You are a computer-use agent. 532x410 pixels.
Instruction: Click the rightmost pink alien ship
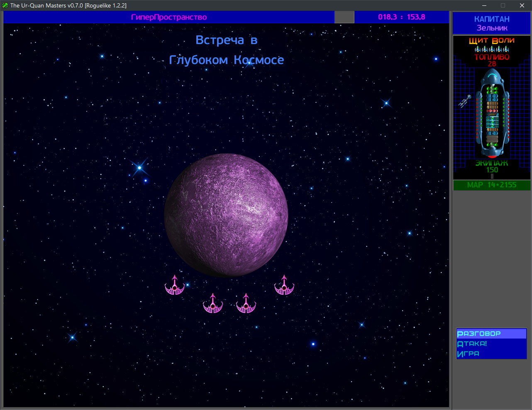click(x=284, y=285)
